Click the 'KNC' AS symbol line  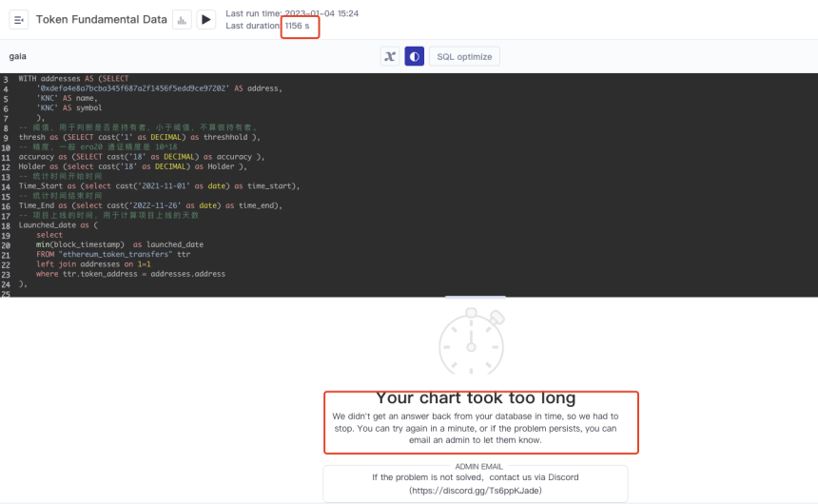[68, 108]
